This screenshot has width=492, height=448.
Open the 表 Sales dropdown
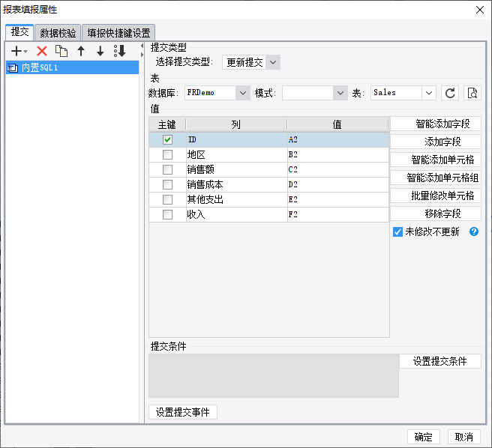(429, 93)
